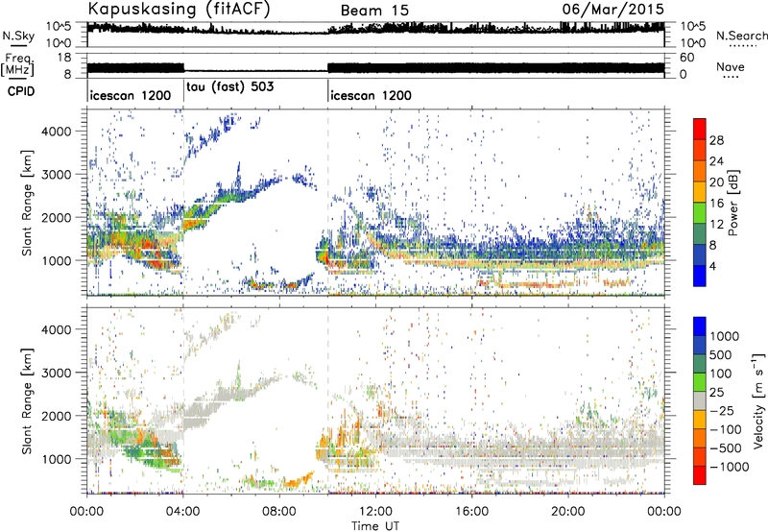Click Velocity colorbar swatch between -500 and -1000
Screen dimensions: 768x532
(x=700, y=456)
